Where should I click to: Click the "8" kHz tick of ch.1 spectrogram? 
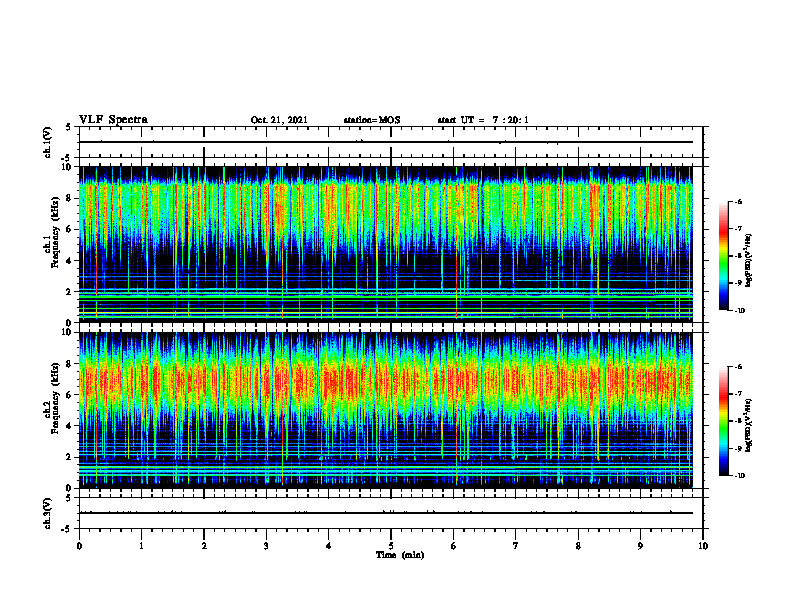[x=71, y=198]
